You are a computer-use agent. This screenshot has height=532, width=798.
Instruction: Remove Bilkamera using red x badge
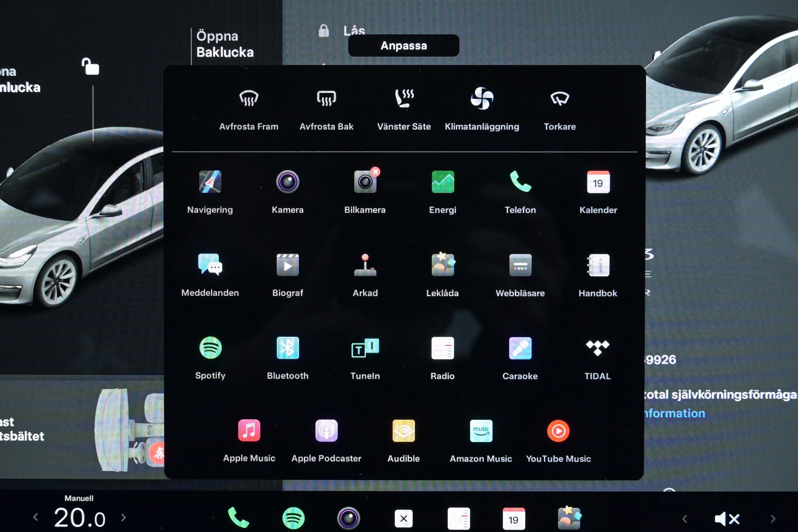[375, 172]
